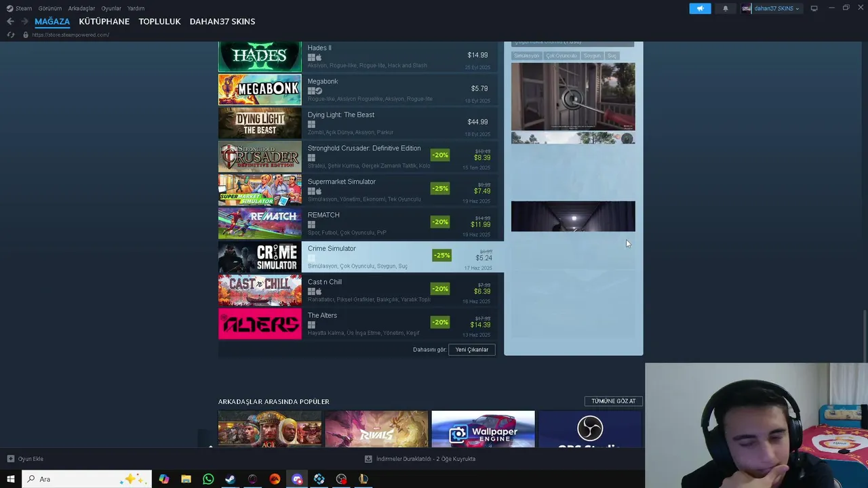Image resolution: width=868 pixels, height=488 pixels.
Task: Open the Cast n Chill thumbnail
Action: (260, 290)
